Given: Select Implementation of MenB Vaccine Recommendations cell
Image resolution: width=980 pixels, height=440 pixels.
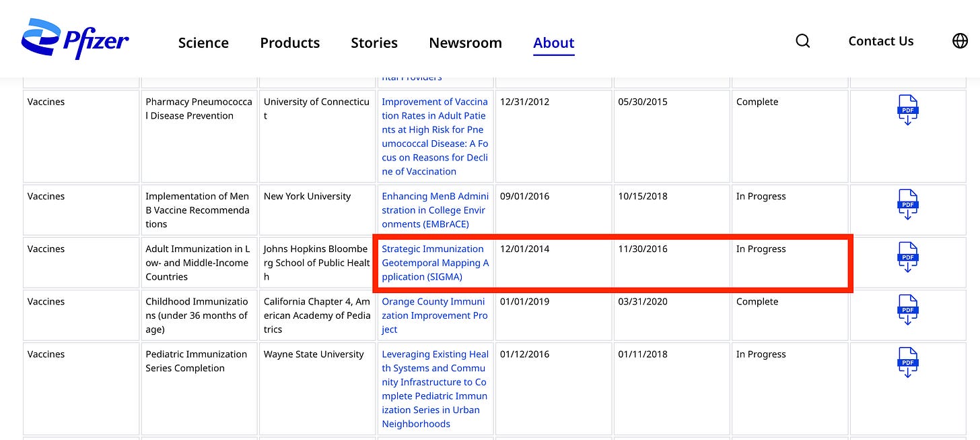Looking at the screenshot, I should point(199,210).
